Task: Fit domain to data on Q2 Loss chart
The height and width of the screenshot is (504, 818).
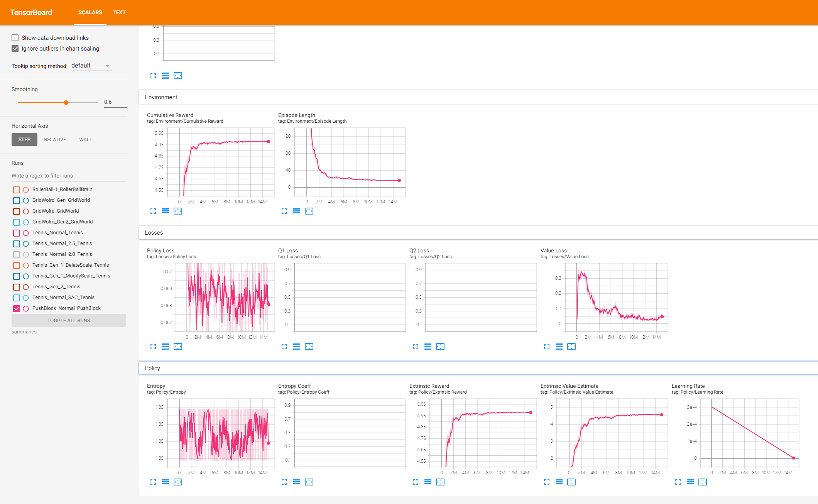Action: (440, 347)
